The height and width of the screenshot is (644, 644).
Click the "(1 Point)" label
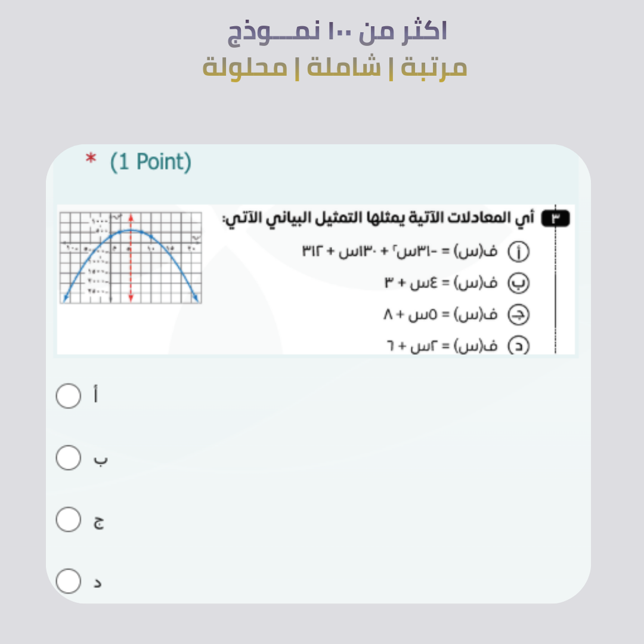click(150, 162)
